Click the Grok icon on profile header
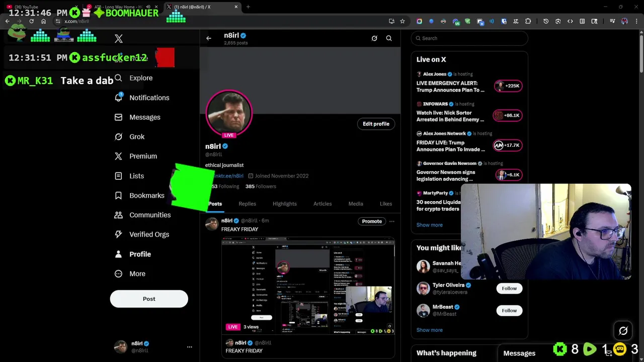The image size is (644, 362). coord(374,38)
